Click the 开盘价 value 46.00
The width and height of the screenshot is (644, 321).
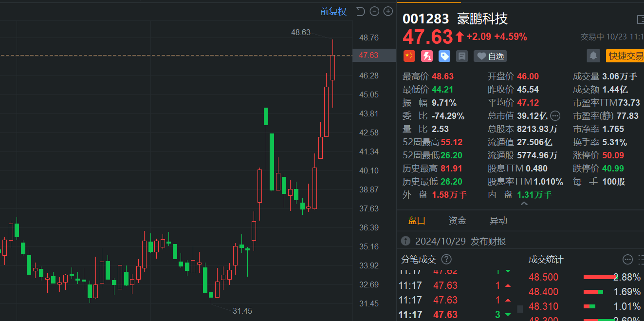pyautogui.click(x=528, y=76)
